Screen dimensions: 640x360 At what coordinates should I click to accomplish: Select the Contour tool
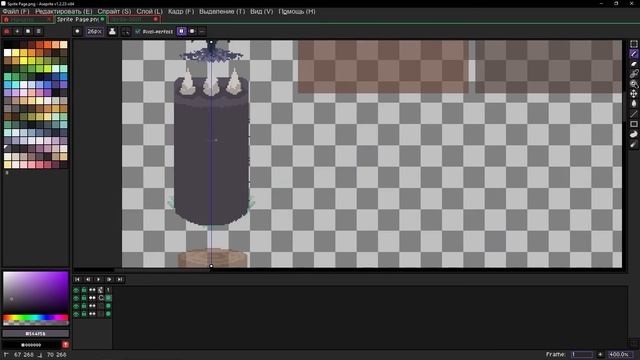pyautogui.click(x=633, y=134)
